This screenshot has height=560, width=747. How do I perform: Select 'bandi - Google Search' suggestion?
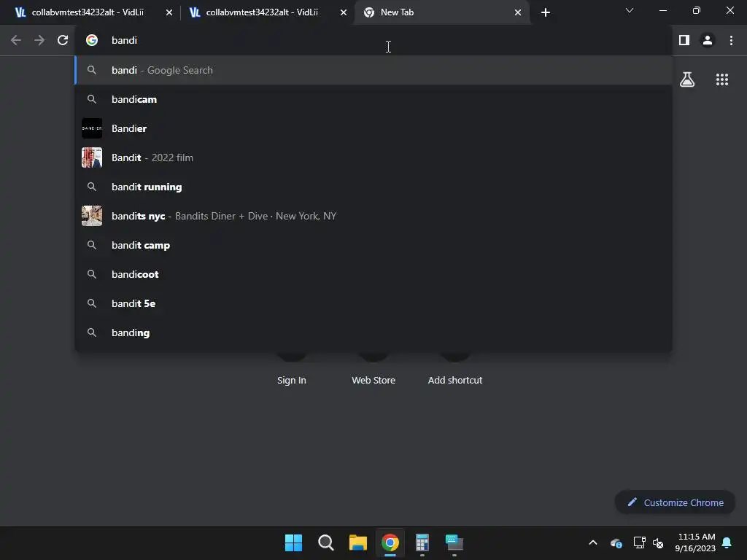[x=373, y=70]
